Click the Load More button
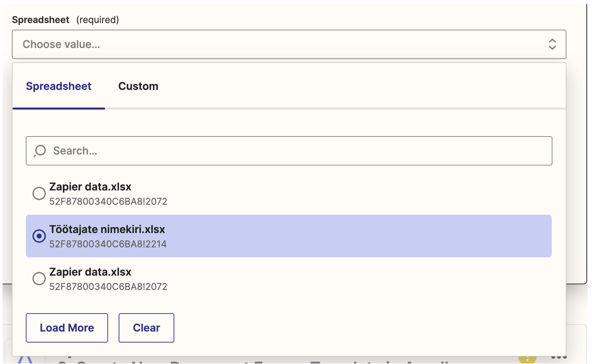Screen dimensions: 592x364 67,328
